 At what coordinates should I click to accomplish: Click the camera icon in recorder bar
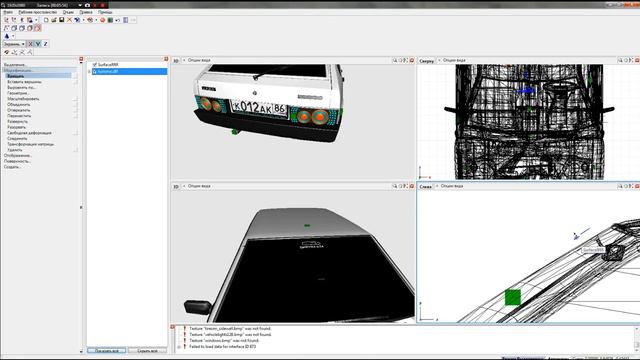pos(87,5)
